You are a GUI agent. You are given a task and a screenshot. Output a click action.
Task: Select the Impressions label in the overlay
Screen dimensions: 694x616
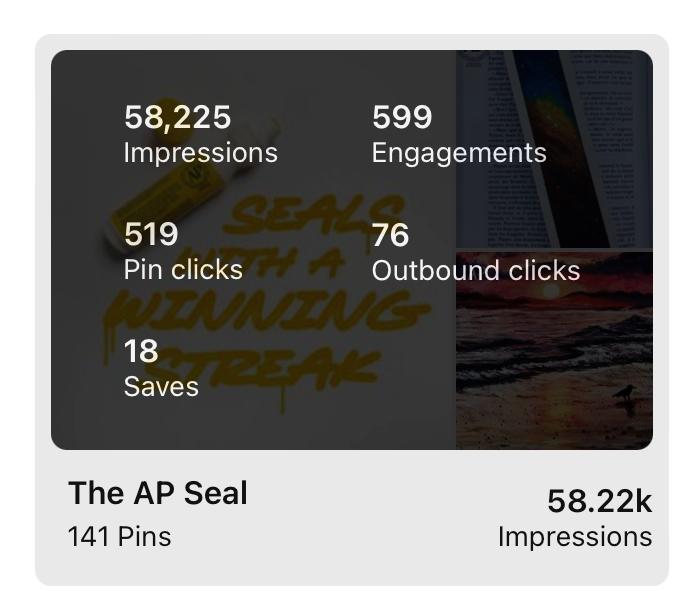[200, 153]
